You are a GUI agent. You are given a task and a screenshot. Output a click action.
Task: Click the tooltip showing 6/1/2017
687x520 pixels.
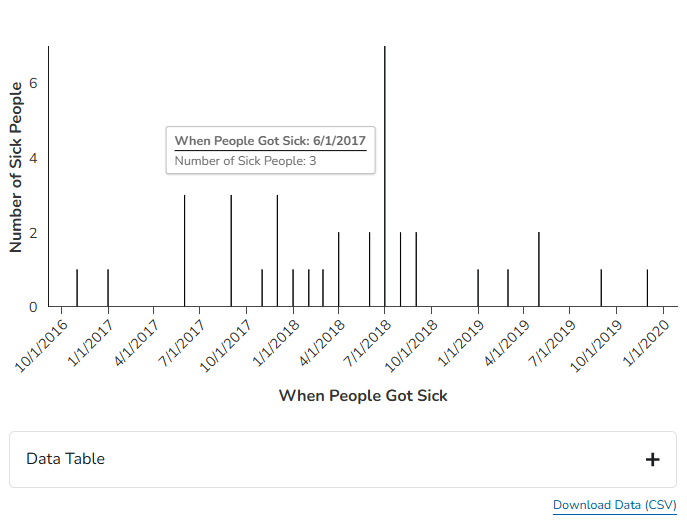pos(271,150)
